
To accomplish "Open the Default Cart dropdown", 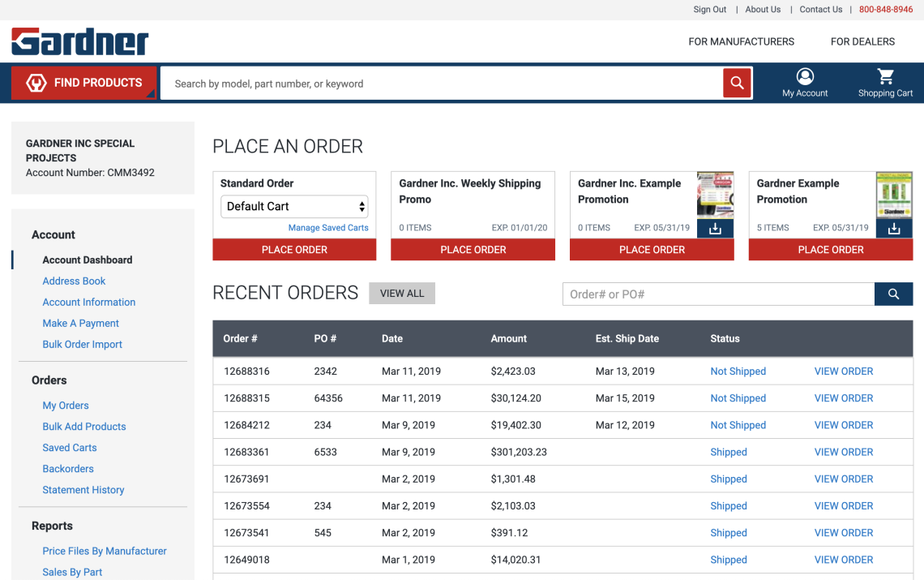I will pyautogui.click(x=294, y=207).
